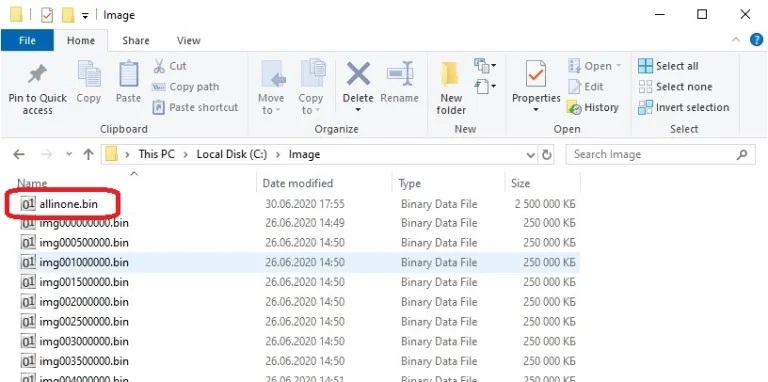Expand the address bar history dropdown
Viewport: 768px width, 382px height.
530,155
